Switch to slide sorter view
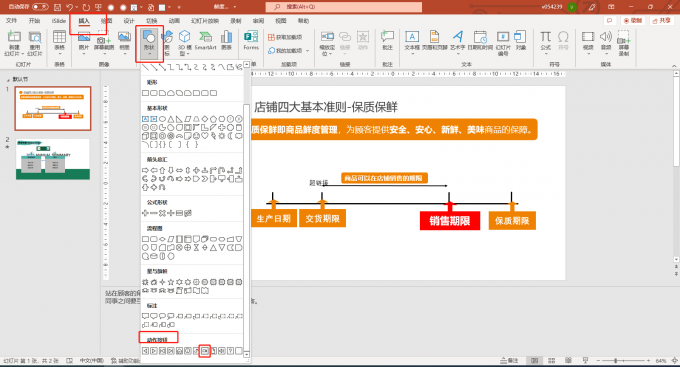This screenshot has width=680, height=367. 552,360
